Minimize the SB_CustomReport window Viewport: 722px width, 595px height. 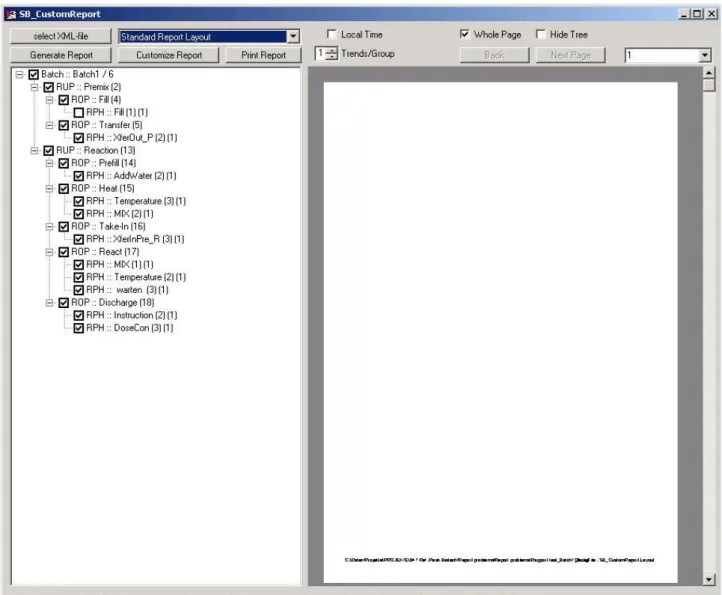point(685,14)
